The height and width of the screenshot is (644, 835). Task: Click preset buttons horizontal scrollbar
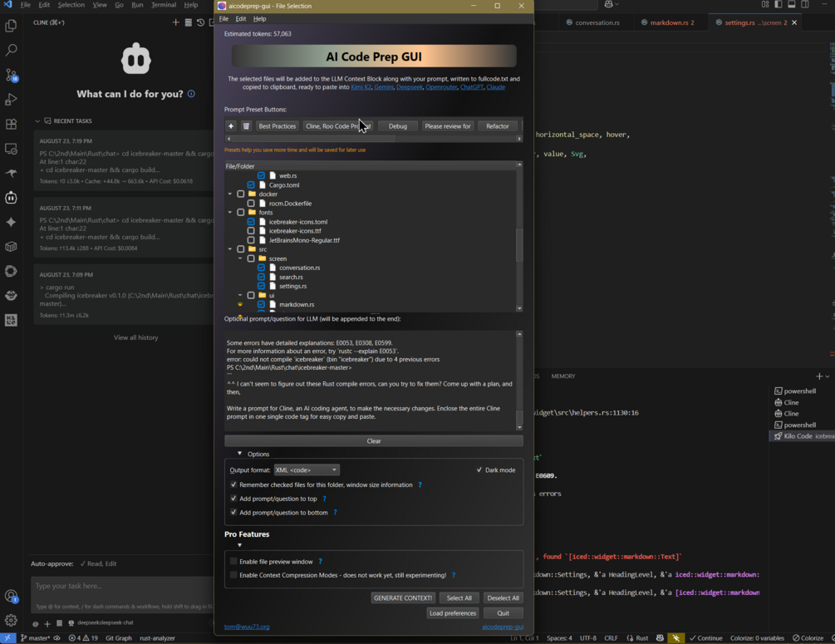point(314,139)
